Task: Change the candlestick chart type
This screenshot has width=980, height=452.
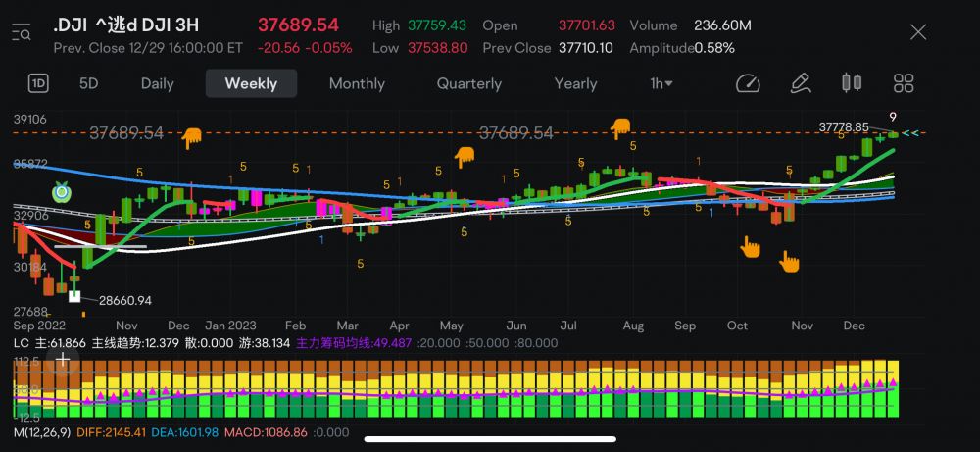Action: [852, 83]
